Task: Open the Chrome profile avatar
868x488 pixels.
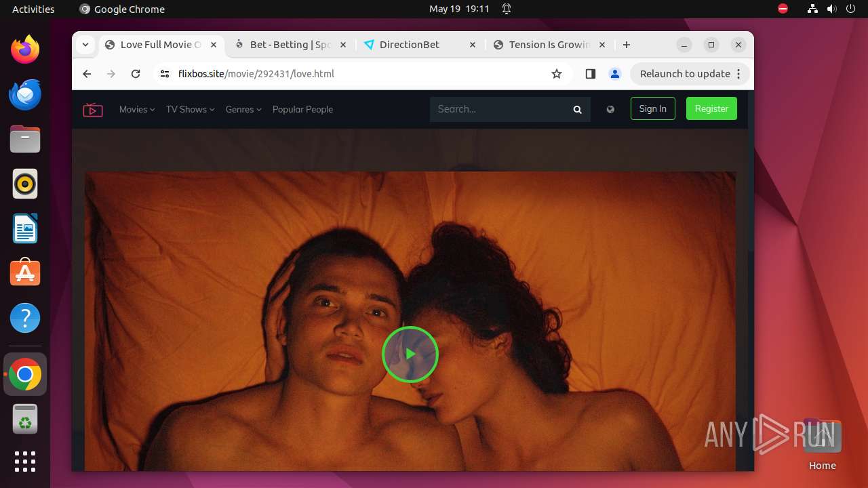Action: (x=615, y=74)
